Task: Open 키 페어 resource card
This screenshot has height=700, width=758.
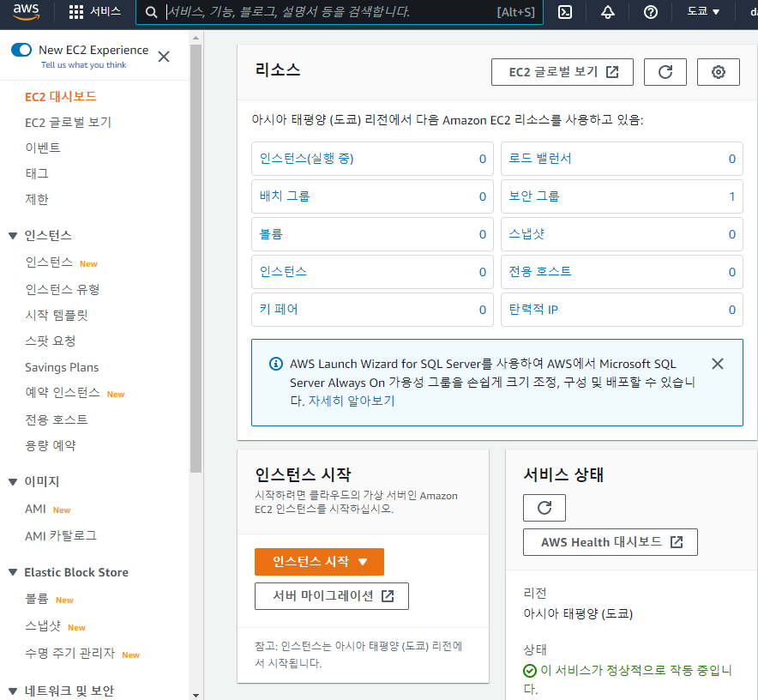Action: tap(372, 310)
